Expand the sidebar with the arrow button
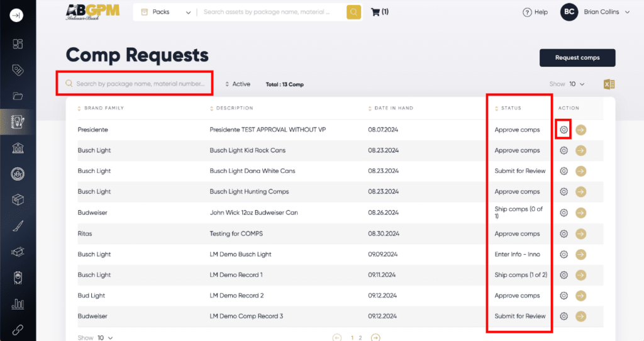Image resolution: width=644 pixels, height=341 pixels. [17, 15]
